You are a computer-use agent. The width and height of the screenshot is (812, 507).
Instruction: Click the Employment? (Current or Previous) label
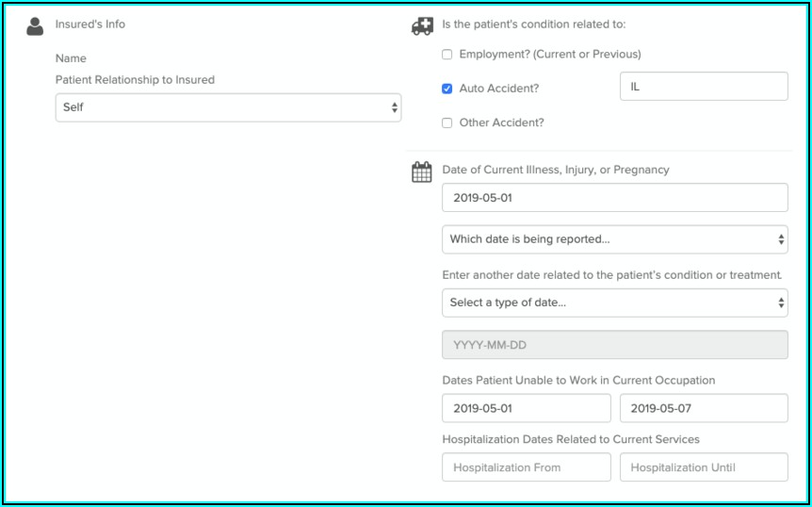(550, 55)
